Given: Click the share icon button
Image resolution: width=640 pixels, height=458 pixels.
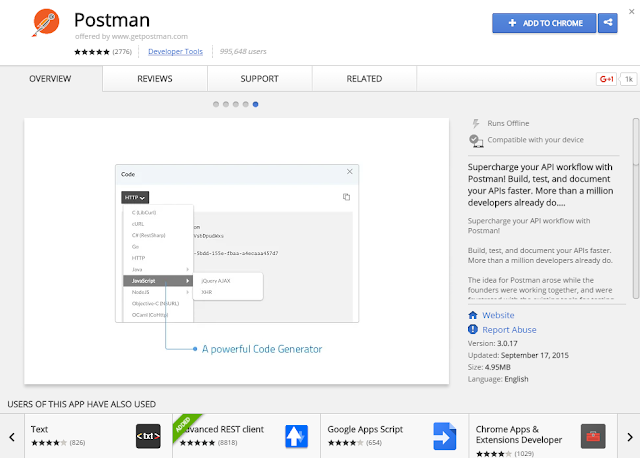Looking at the screenshot, I should [x=608, y=23].
